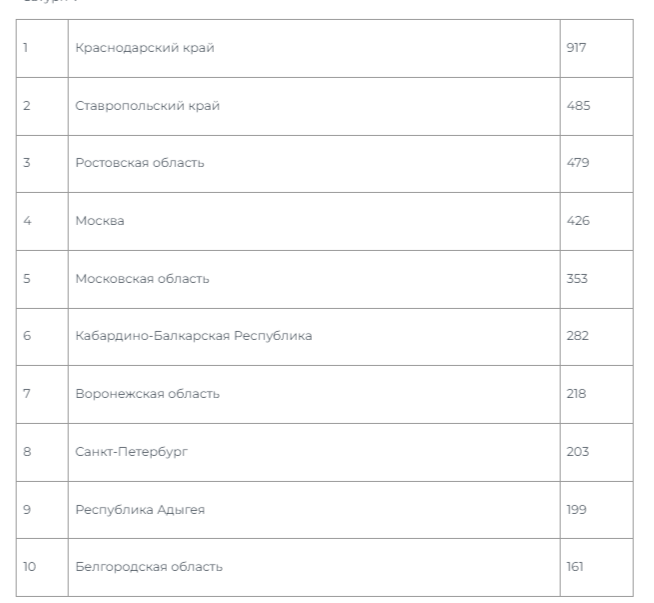
Task: Select the value 426
Action: click(x=578, y=221)
